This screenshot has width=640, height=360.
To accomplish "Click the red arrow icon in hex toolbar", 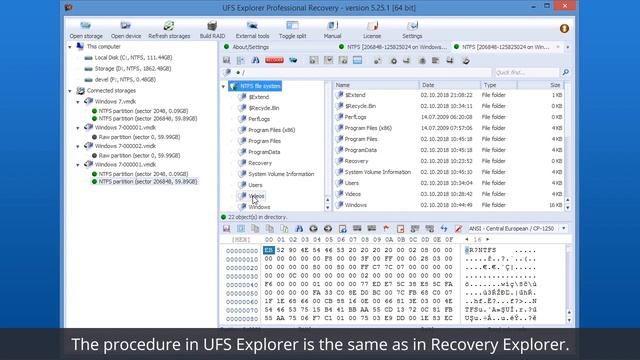I will [386, 229].
